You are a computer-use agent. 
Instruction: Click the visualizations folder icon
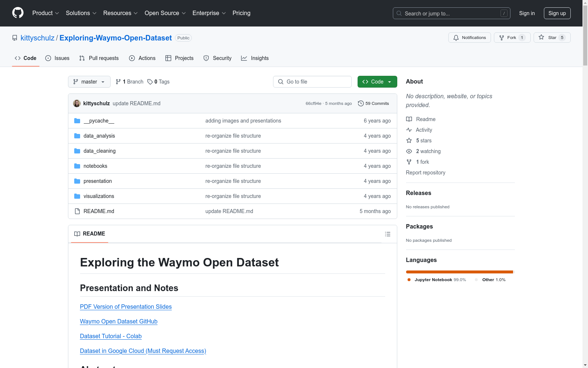77,196
